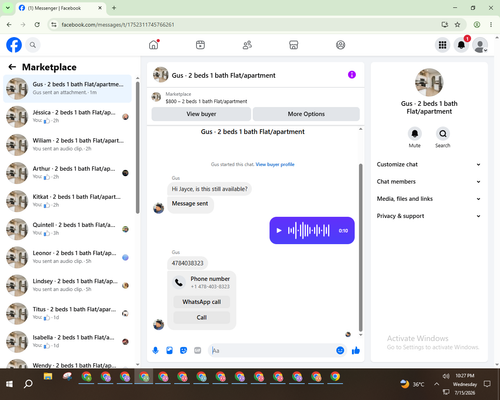Open the grid Menu icon
500x400 pixels.
coord(442,45)
